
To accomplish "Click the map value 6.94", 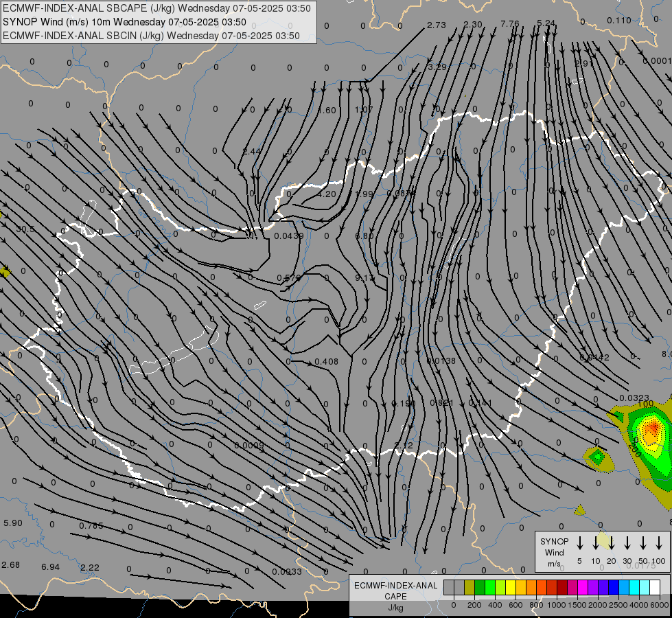I will click(51, 567).
